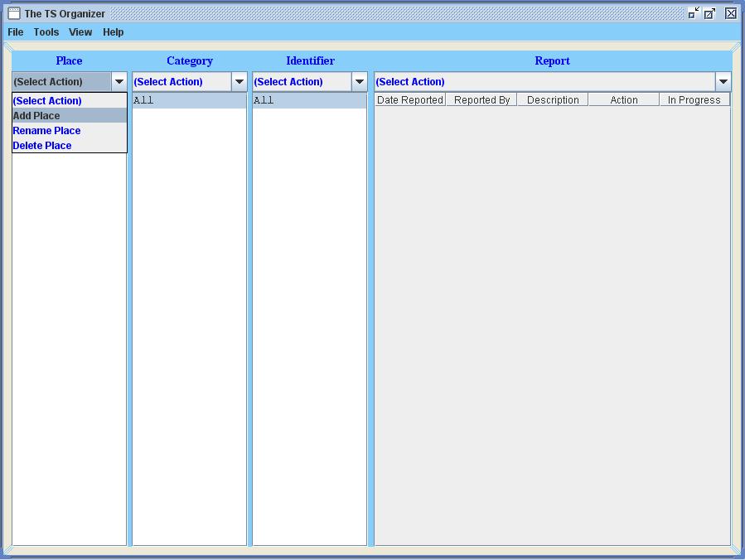The height and width of the screenshot is (560, 745).
Task: Expand the Identifier action dropdown
Action: [360, 82]
